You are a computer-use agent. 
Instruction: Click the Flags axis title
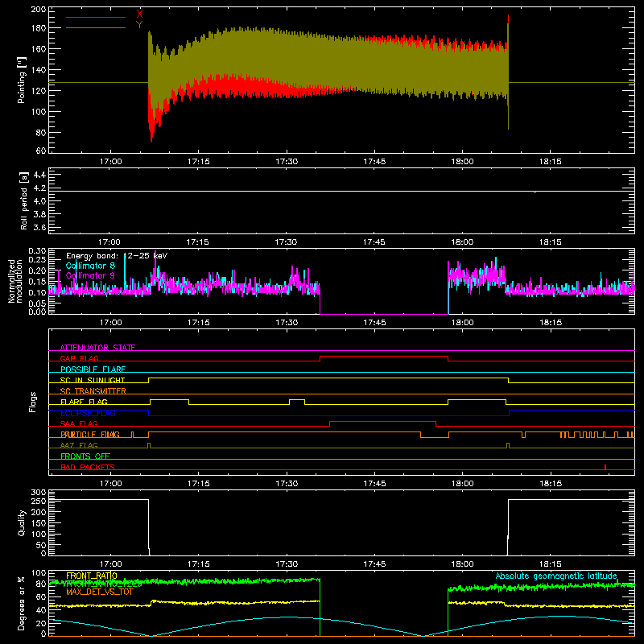[32, 402]
